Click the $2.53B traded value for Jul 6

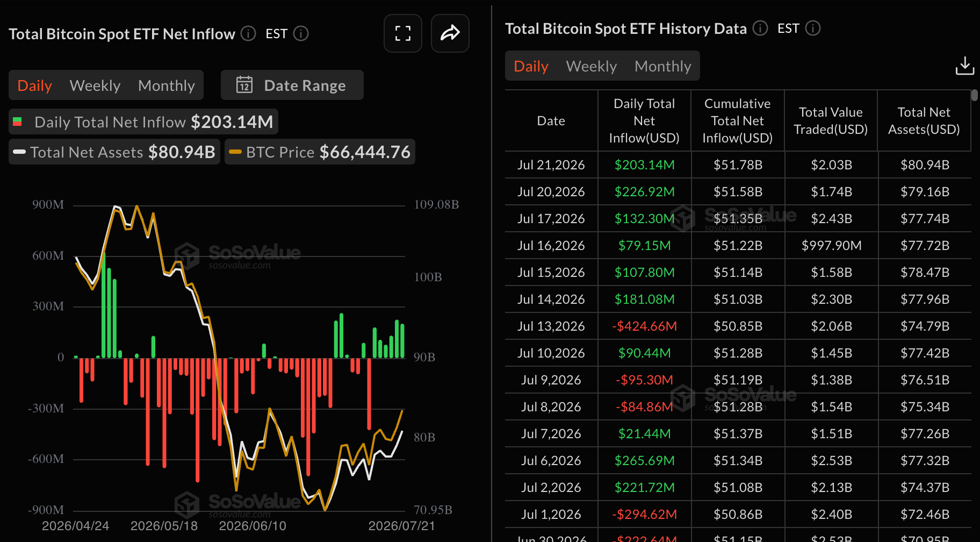[x=832, y=461]
